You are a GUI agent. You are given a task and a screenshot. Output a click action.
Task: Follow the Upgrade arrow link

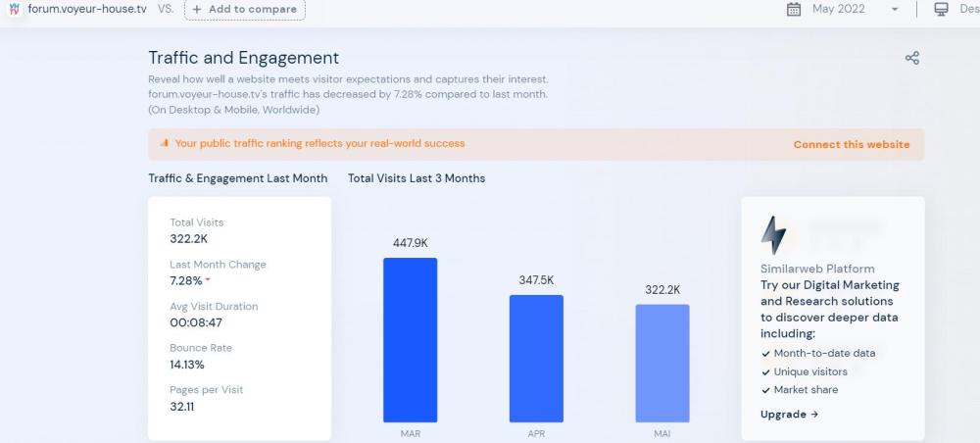[x=789, y=415]
